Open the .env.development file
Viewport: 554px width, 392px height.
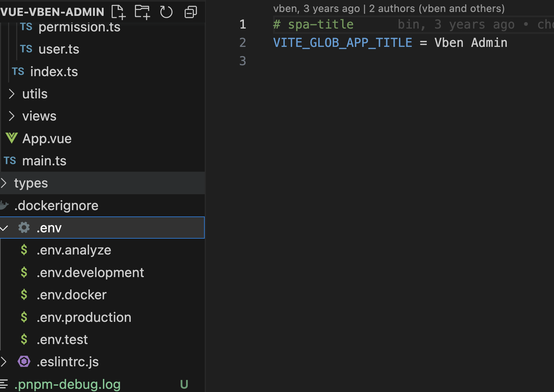click(90, 272)
